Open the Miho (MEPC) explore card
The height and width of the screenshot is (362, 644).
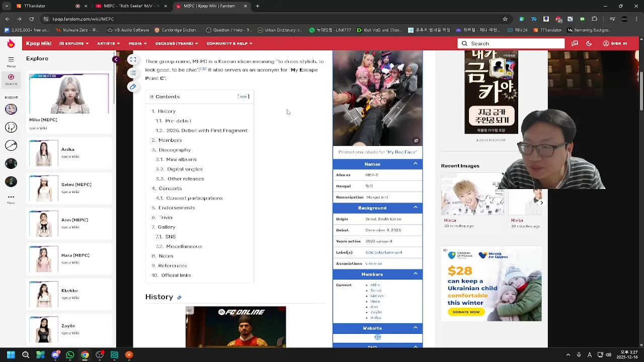[x=69, y=102]
